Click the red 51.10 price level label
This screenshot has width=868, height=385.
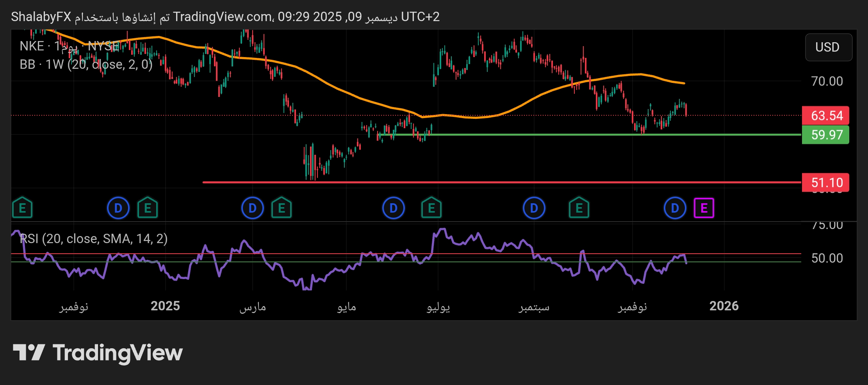pyautogui.click(x=826, y=183)
